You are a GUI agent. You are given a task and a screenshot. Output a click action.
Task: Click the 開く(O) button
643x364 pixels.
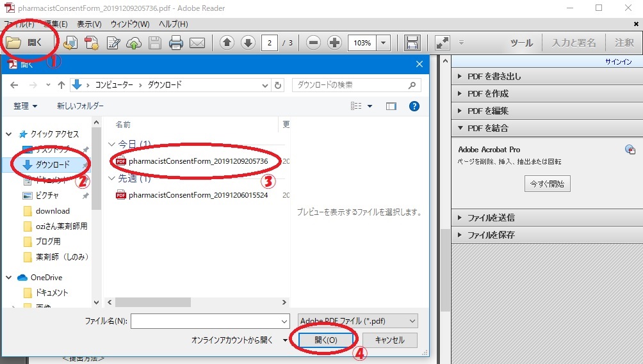click(x=325, y=340)
